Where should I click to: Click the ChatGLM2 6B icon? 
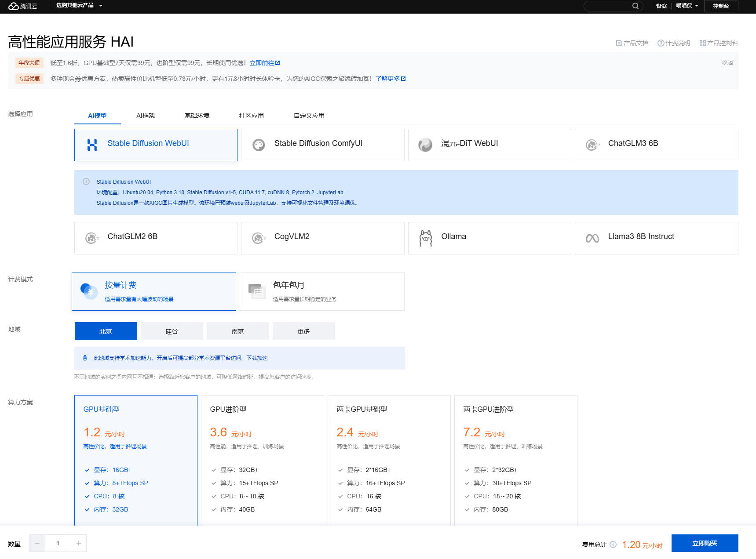92,238
